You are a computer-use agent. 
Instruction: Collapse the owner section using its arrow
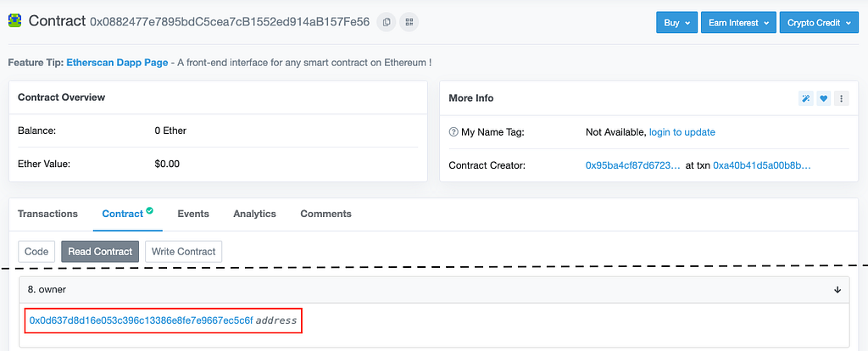(837, 290)
